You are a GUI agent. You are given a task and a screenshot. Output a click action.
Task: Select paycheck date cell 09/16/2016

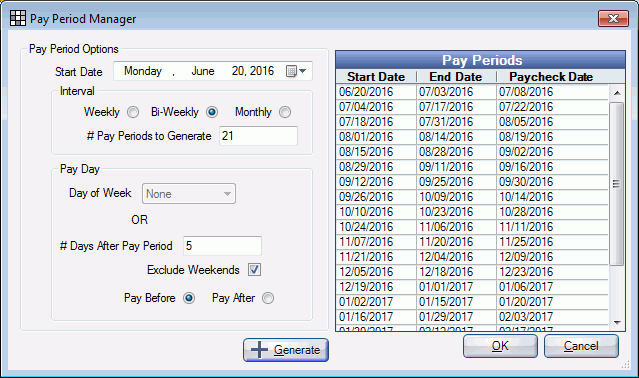[553, 167]
